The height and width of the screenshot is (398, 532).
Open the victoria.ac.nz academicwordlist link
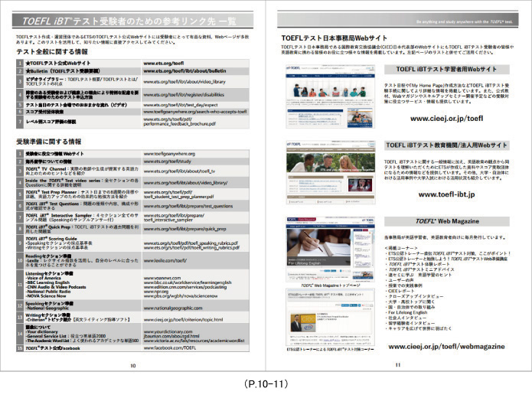pos(194,341)
